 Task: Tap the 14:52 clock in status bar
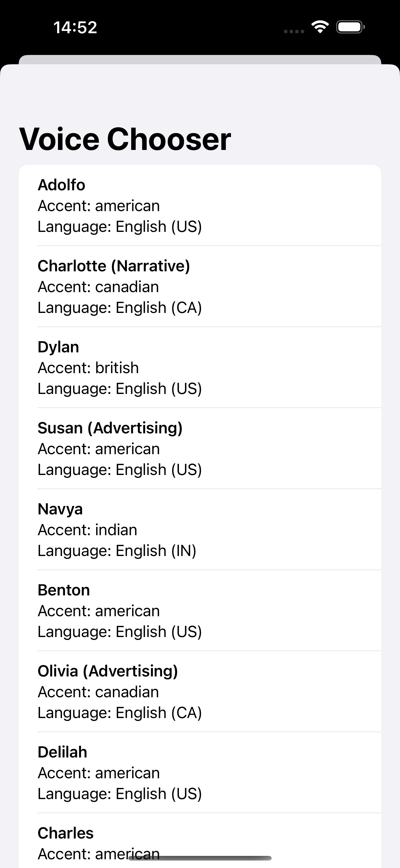coord(75,27)
